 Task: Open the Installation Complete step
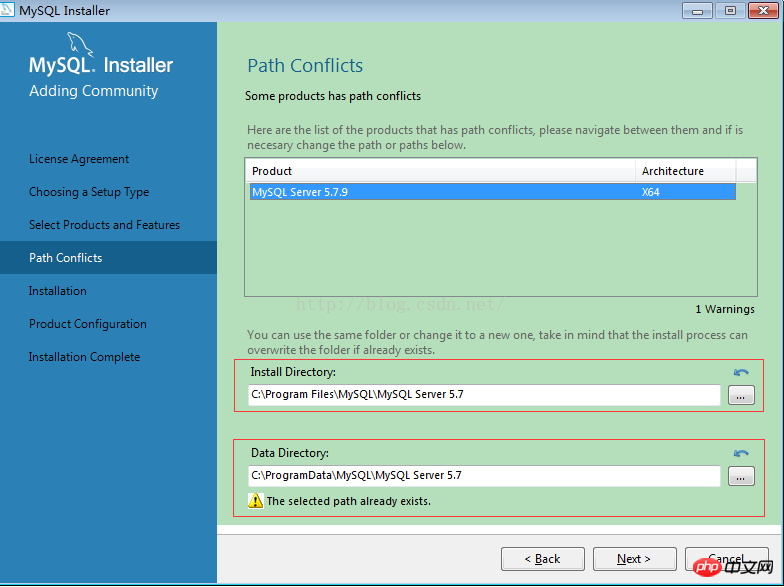click(84, 357)
